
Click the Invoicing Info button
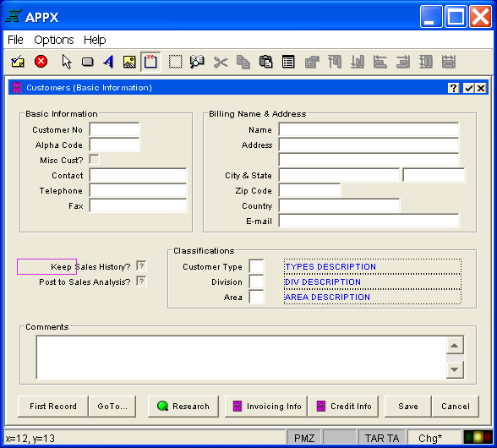pos(266,407)
